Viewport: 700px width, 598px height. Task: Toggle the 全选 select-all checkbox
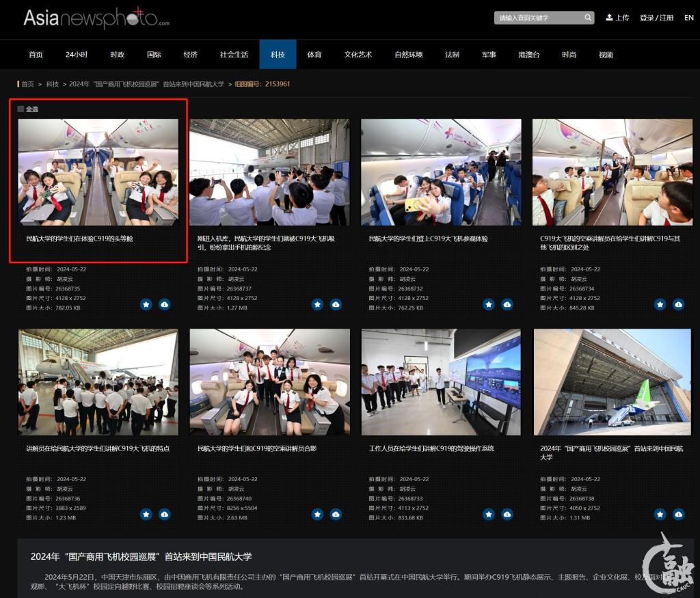(21, 109)
